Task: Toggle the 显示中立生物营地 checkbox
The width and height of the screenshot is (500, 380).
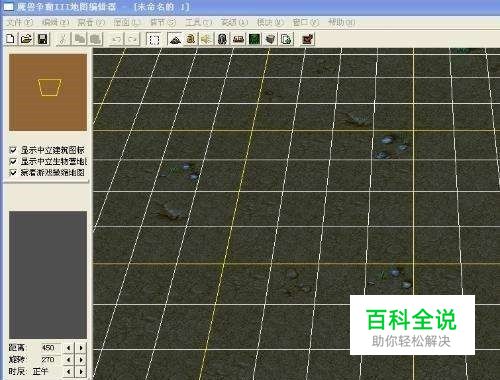Action: coord(13,161)
